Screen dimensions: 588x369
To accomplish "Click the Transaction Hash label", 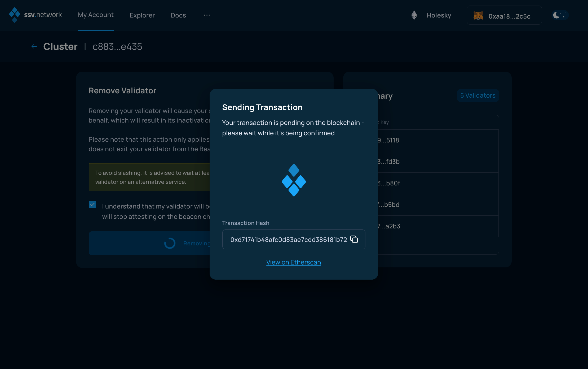I will point(246,223).
